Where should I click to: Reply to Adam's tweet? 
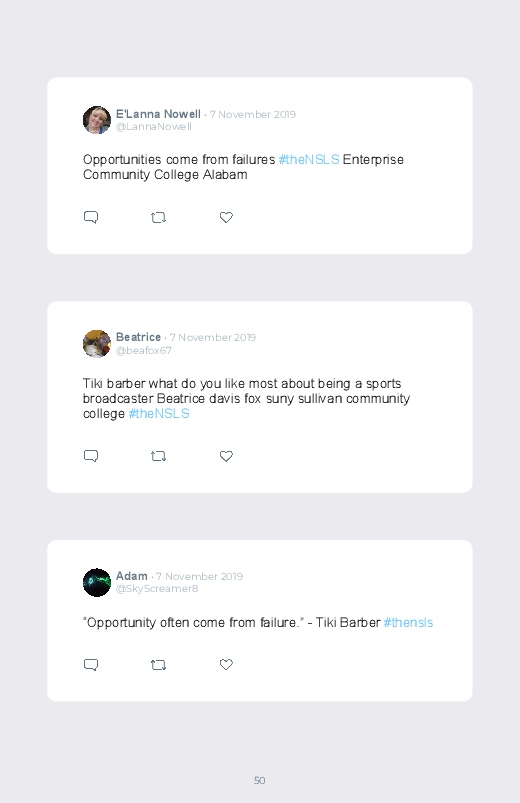pyautogui.click(x=91, y=665)
